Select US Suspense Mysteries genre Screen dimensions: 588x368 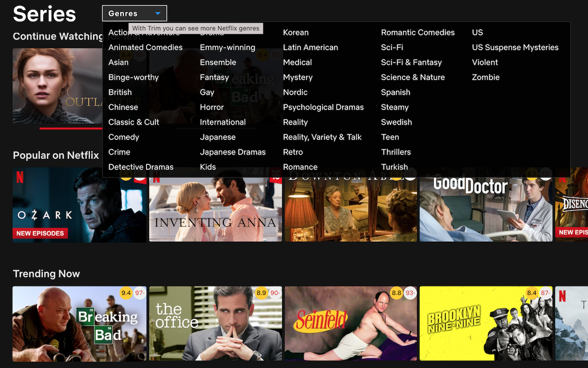pyautogui.click(x=515, y=47)
